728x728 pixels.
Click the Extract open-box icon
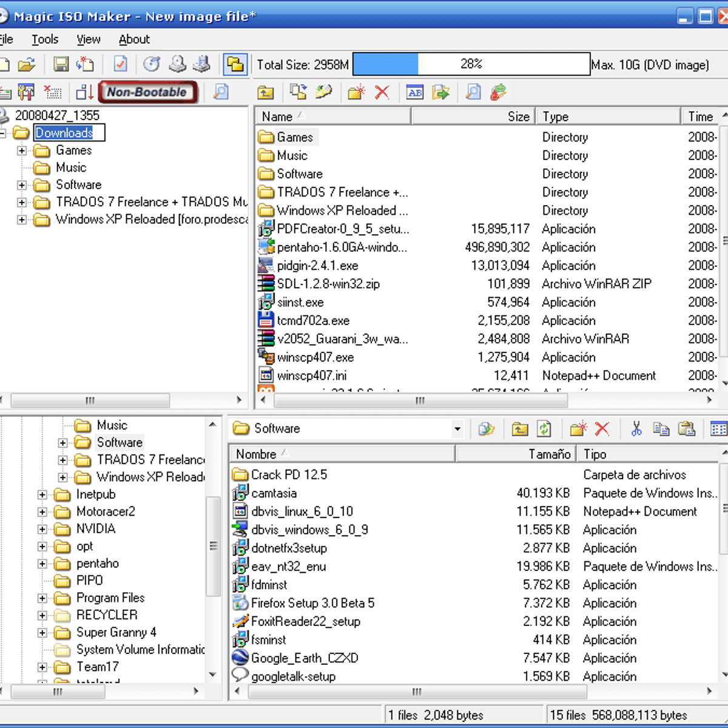(323, 92)
